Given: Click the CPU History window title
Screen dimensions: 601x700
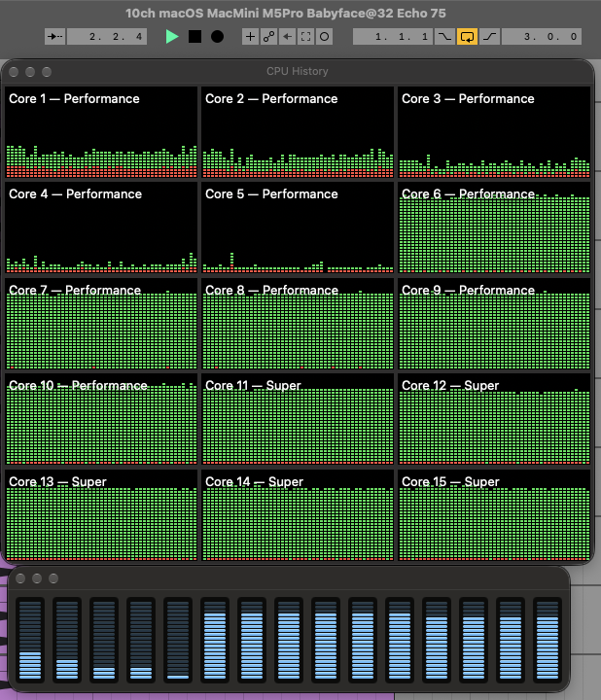Looking at the screenshot, I should pyautogui.click(x=298, y=71).
